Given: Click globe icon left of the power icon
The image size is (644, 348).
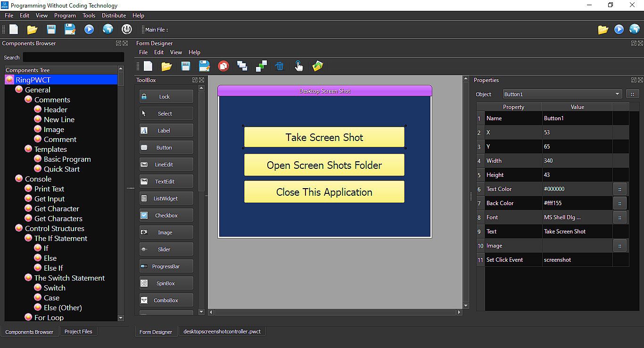Looking at the screenshot, I should coord(108,29).
